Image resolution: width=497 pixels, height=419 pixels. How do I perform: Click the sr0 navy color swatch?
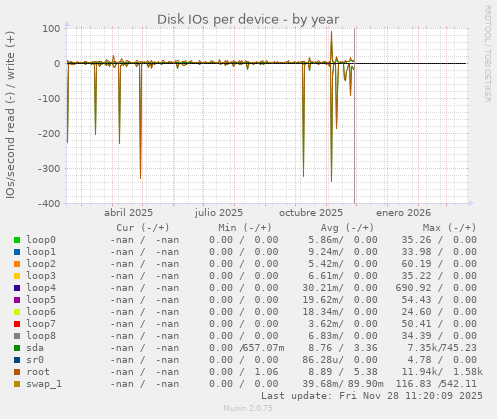(17, 360)
